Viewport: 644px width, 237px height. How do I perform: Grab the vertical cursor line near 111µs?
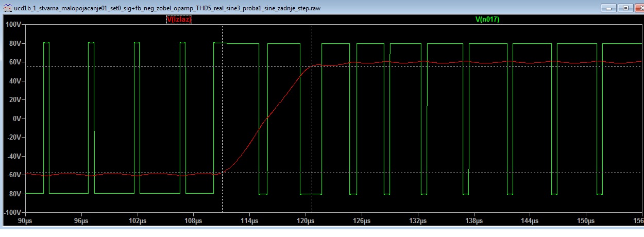pos(222,118)
